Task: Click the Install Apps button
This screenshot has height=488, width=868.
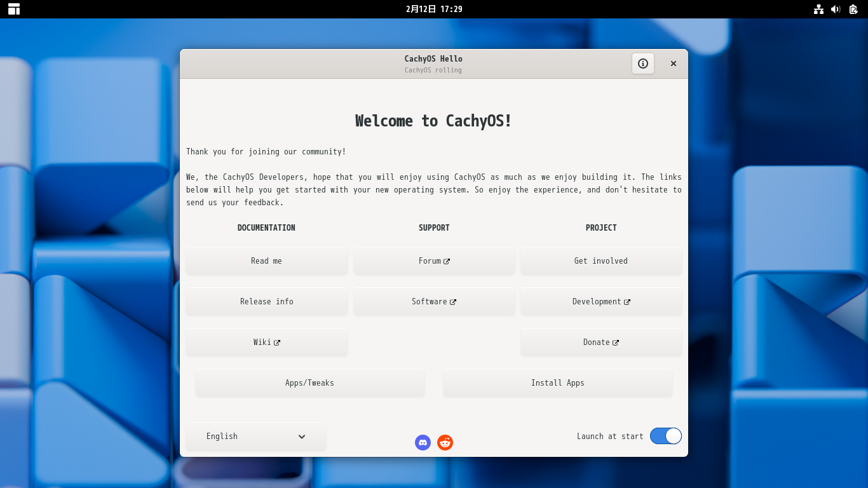Action: [x=558, y=383]
